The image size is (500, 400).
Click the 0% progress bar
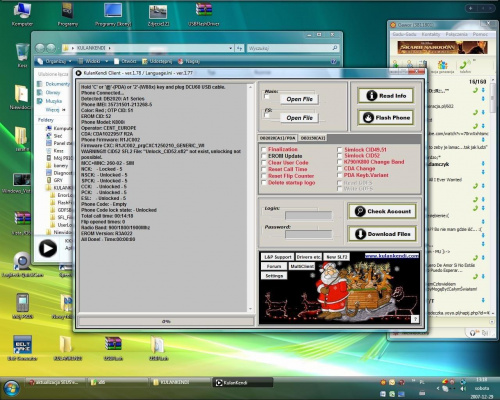click(166, 321)
